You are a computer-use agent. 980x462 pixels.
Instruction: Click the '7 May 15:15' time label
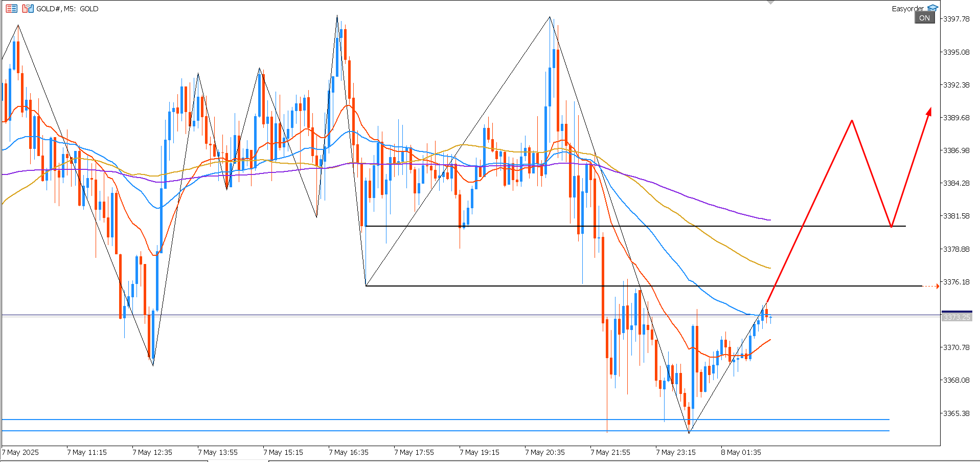pos(283,452)
